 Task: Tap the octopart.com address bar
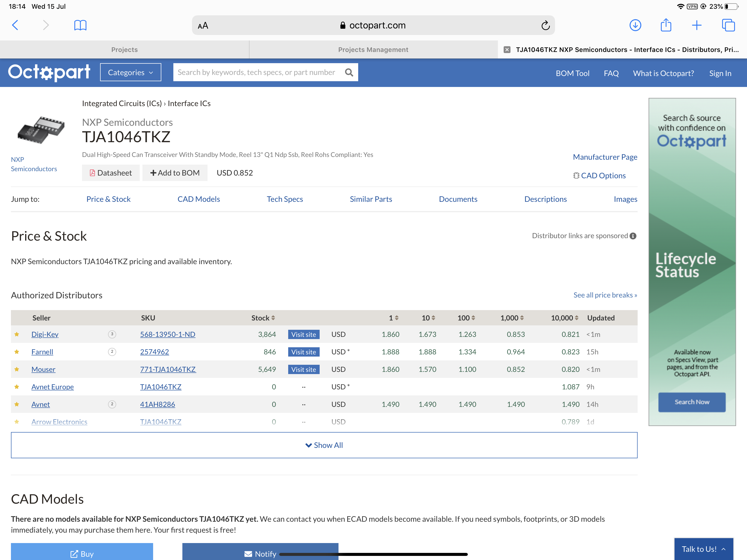coord(373,25)
